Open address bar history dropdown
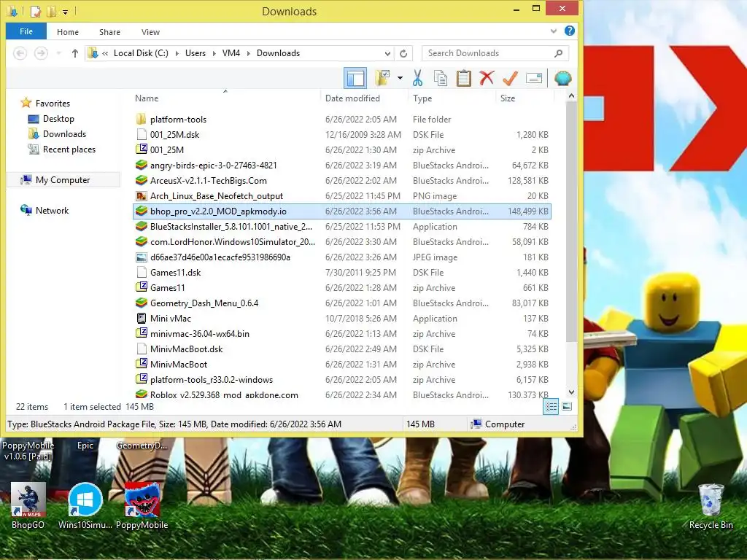The image size is (747, 560). coord(388,53)
